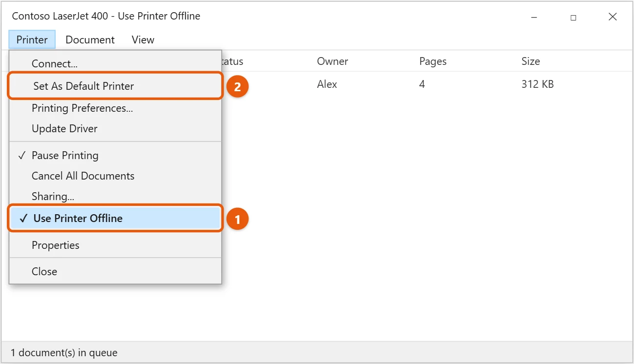Click Update Driver in the menu
Screen dimensions: 634x364
click(x=115, y=129)
